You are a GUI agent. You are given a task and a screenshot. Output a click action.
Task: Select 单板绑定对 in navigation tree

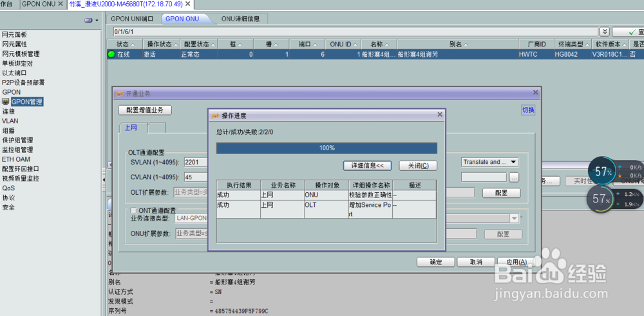17,63
